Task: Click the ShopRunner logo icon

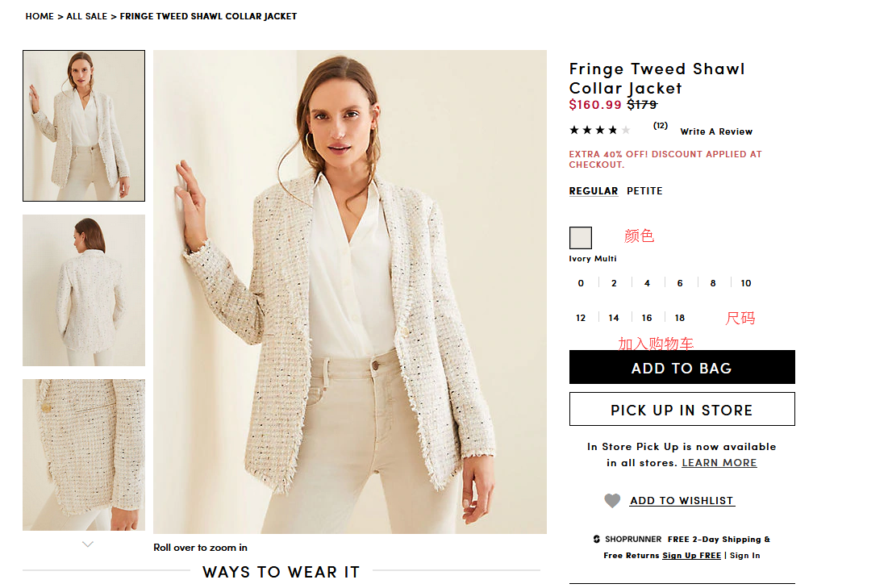Action: (597, 540)
